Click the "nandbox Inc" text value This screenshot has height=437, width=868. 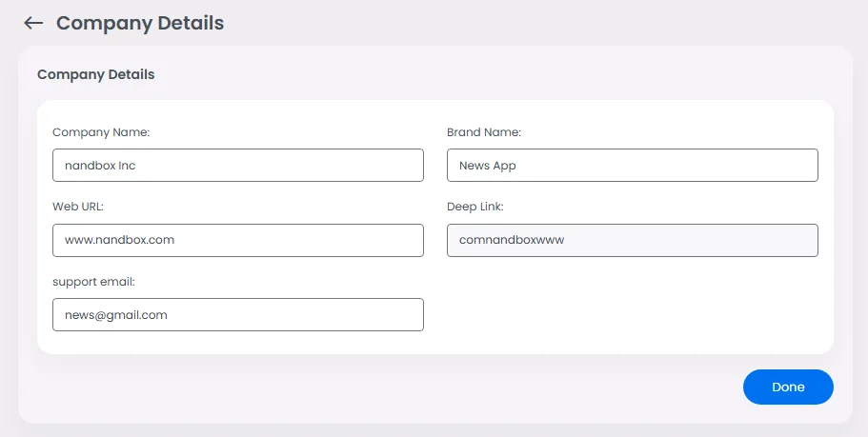100,166
